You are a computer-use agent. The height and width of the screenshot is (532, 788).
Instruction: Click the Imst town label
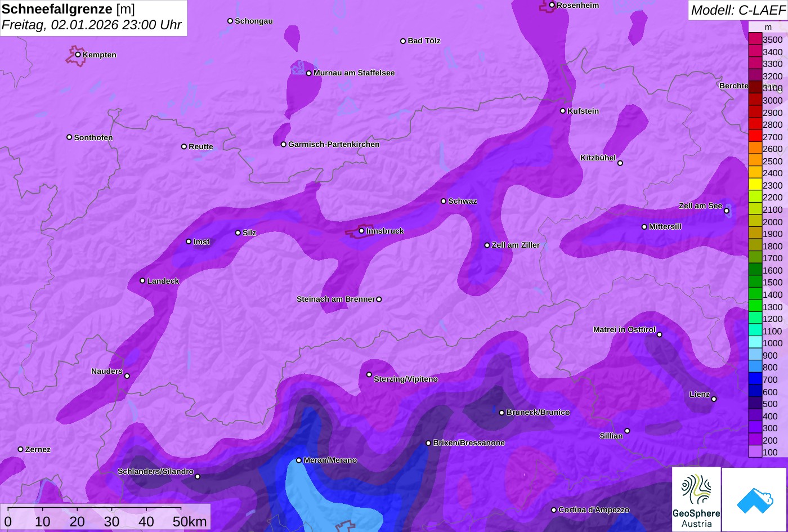tap(202, 242)
